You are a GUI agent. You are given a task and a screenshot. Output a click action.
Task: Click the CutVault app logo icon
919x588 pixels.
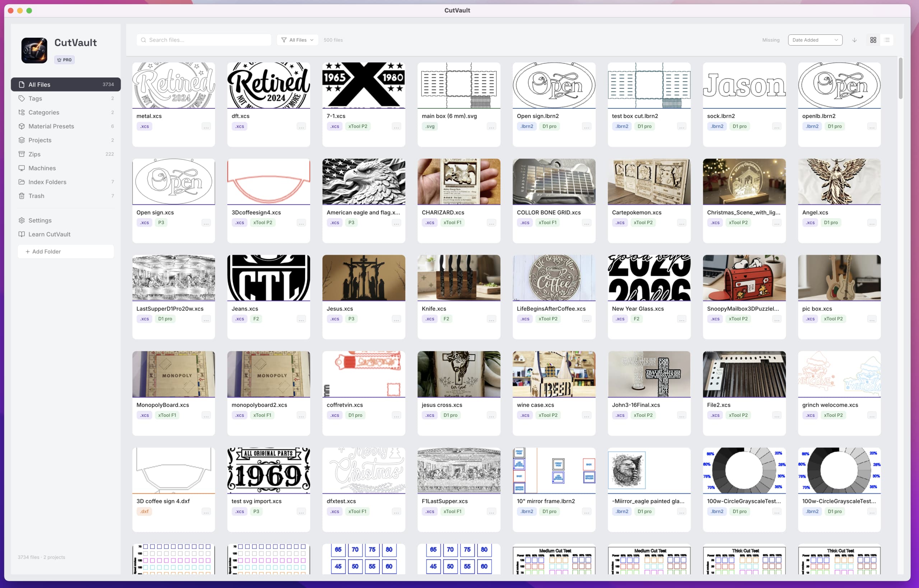coord(34,50)
